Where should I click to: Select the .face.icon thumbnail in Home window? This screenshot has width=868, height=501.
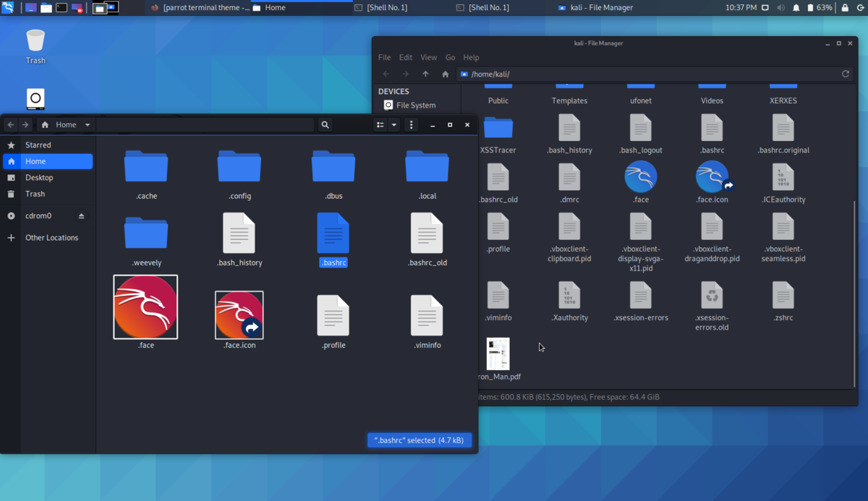coord(239,315)
